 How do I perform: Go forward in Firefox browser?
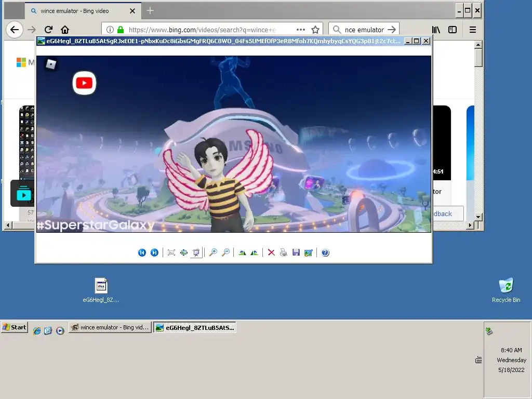pyautogui.click(x=32, y=30)
